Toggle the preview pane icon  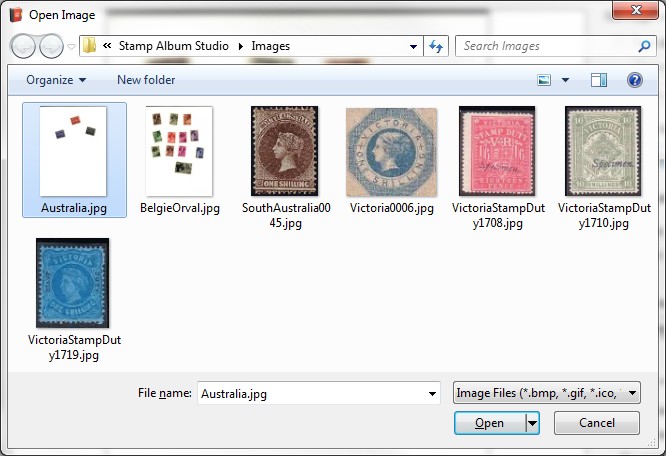click(599, 80)
